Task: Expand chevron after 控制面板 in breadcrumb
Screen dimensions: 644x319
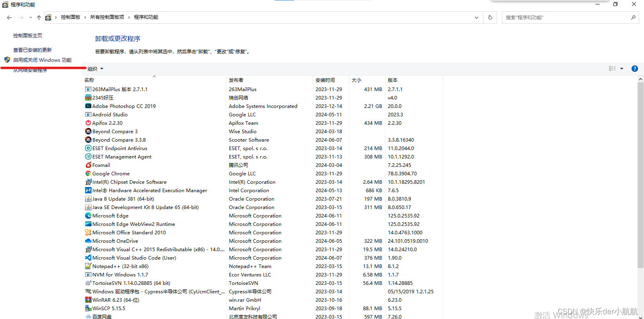Action: [86, 17]
